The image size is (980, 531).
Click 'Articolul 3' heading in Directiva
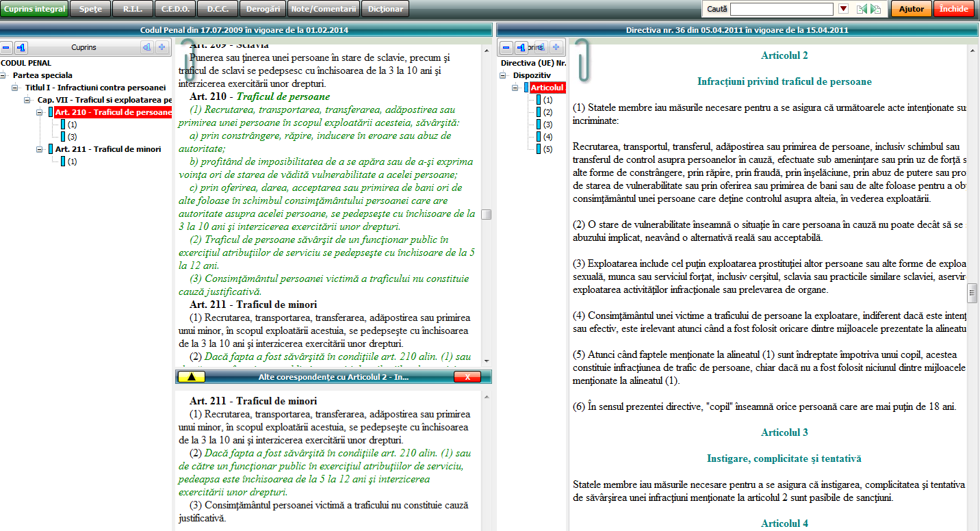[x=784, y=432]
